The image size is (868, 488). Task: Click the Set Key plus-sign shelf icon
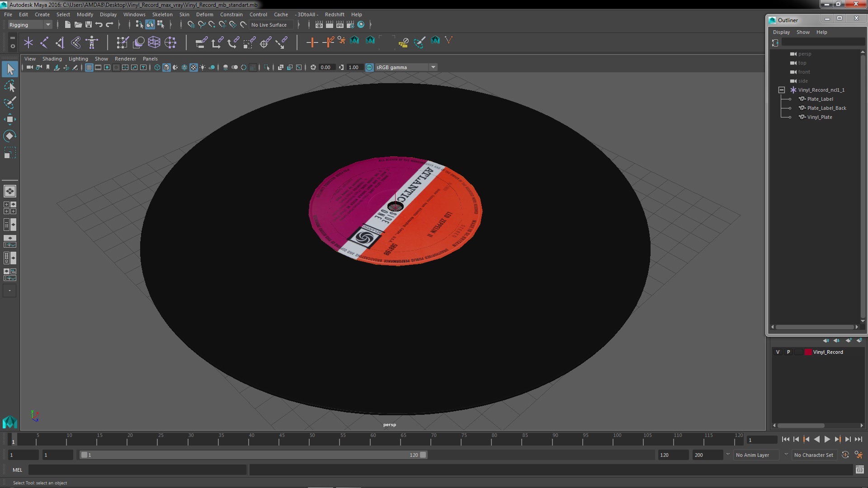(x=311, y=42)
